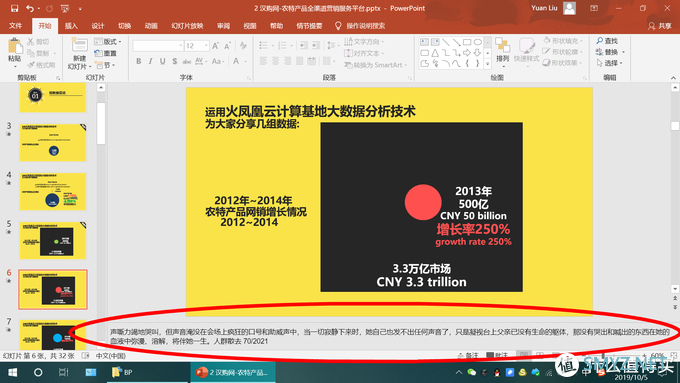Select the oval shape in shapes gallery
Viewport: 680px width, 383px height.
click(477, 42)
